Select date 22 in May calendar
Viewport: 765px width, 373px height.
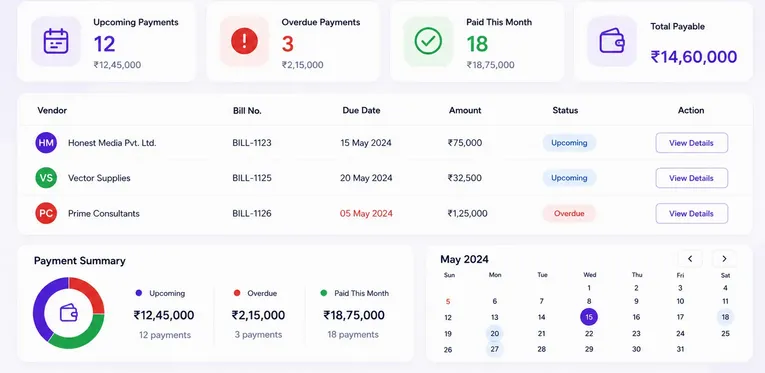589,334
